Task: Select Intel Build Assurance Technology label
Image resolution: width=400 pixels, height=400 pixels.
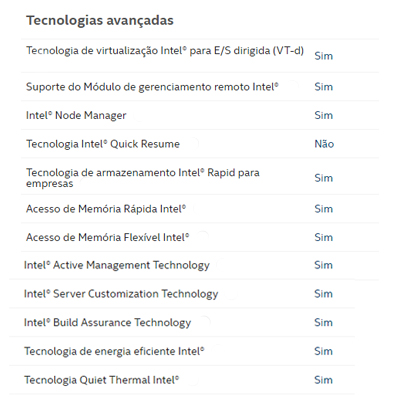Action: click(x=107, y=323)
